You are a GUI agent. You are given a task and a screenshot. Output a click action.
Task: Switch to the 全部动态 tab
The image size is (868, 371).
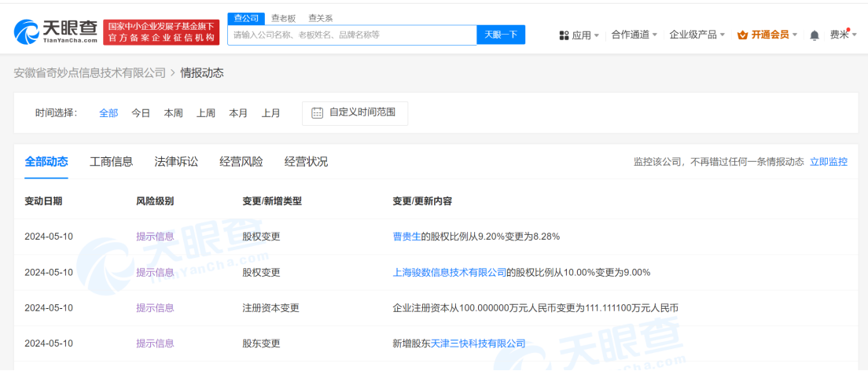pyautogui.click(x=46, y=162)
